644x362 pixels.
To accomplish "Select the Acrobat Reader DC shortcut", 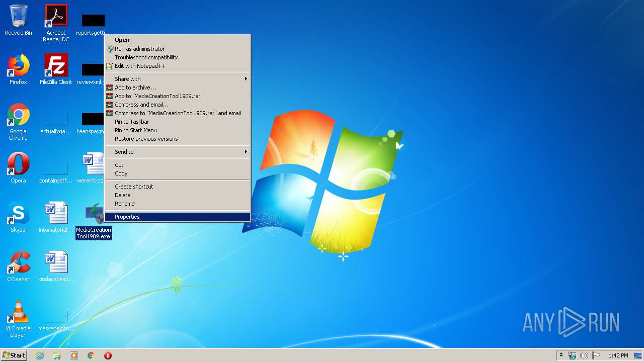I will click(56, 23).
